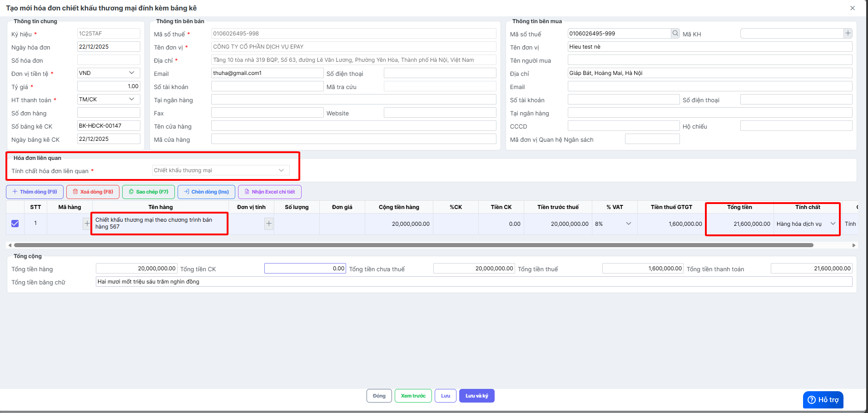Expand Tính chất Hàng hóa dịch vụ dropdown
The image size is (868, 413).
[x=833, y=224]
